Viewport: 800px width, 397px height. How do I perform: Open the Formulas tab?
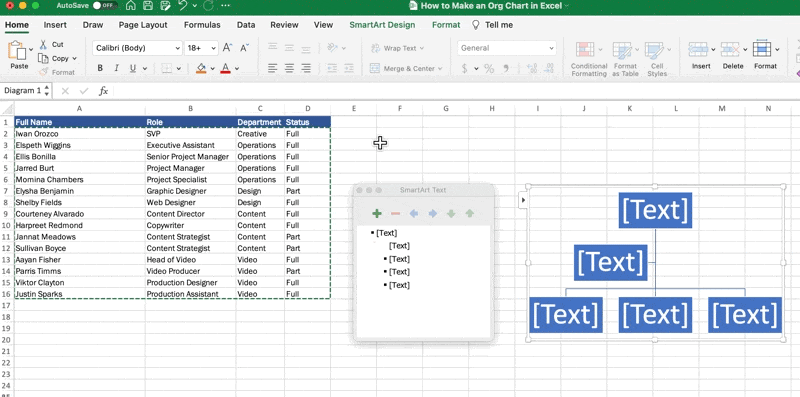[x=202, y=24]
